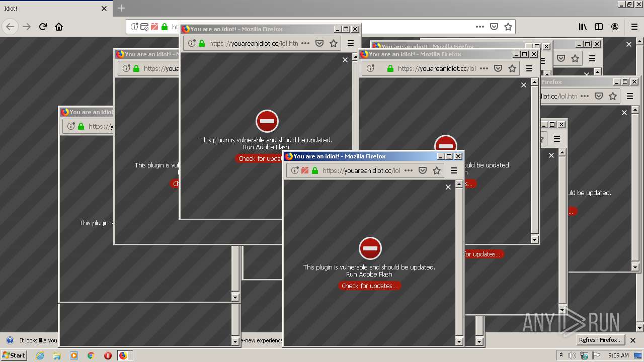
Task: Show sidebars in main Firefox toolbar
Action: point(599,27)
